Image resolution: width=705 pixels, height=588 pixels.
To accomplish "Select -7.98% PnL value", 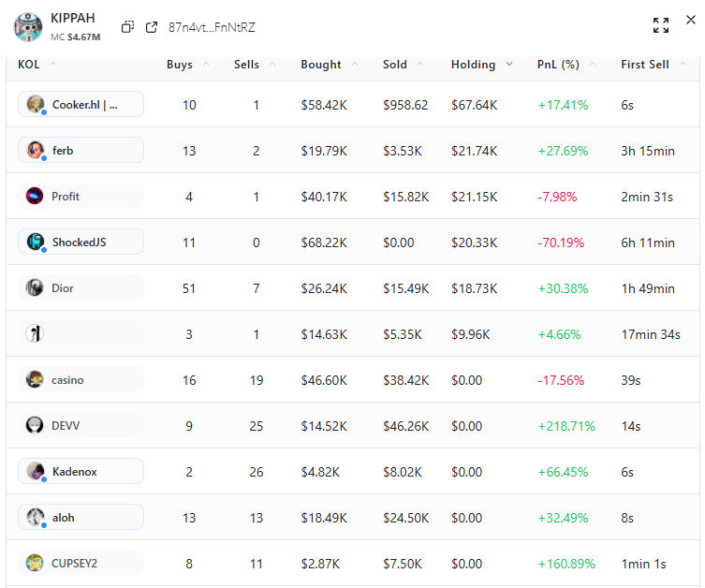I will (x=557, y=197).
